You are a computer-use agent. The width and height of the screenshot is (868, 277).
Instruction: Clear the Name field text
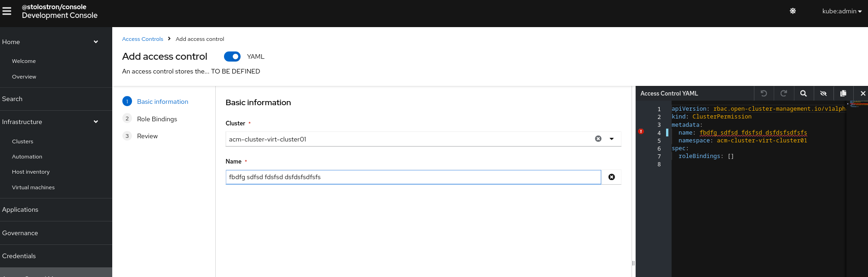click(611, 177)
